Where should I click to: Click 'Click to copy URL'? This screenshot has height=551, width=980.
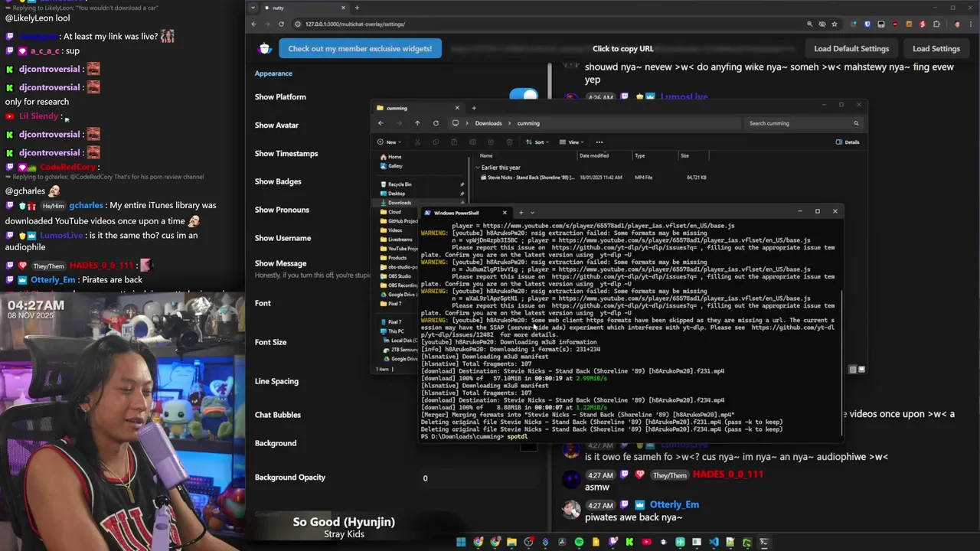tap(622, 48)
